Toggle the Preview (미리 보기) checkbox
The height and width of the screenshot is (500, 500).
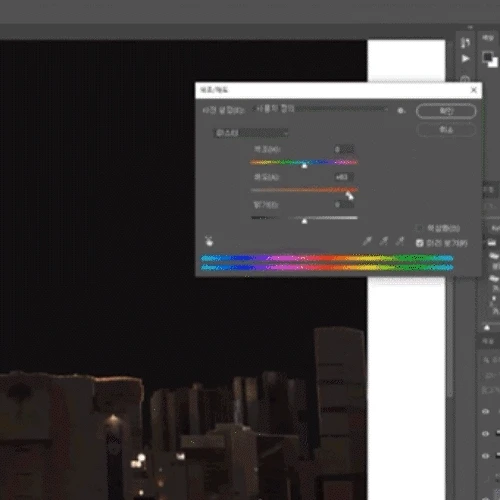[420, 243]
